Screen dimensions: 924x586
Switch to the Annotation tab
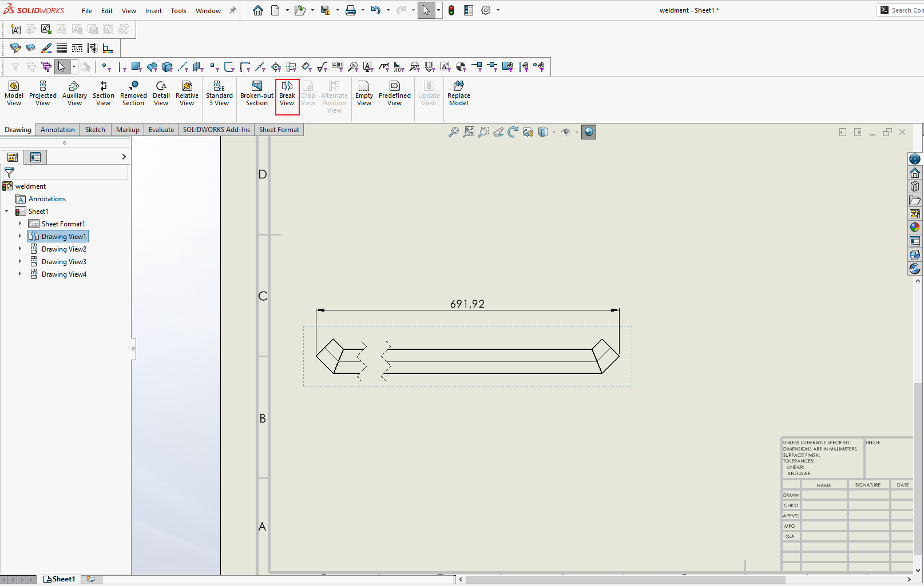[x=57, y=130]
